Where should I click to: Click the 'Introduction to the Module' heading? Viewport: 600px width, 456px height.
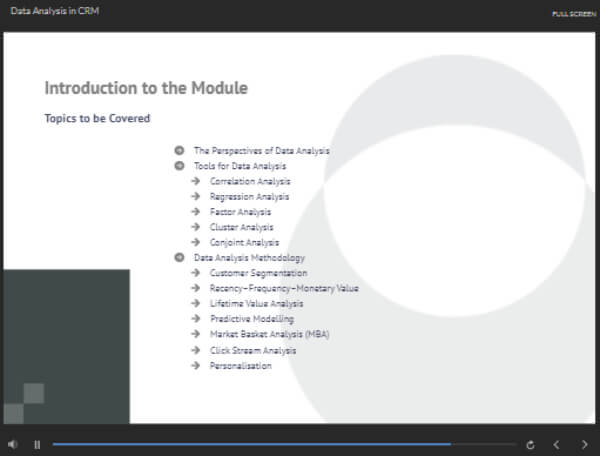coord(146,88)
